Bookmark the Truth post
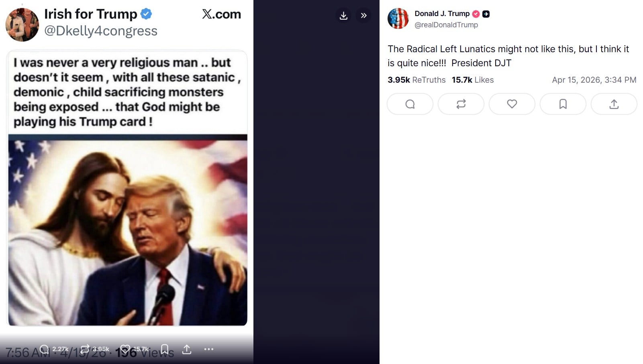Viewport: 643px width, 364px height. [x=563, y=104]
